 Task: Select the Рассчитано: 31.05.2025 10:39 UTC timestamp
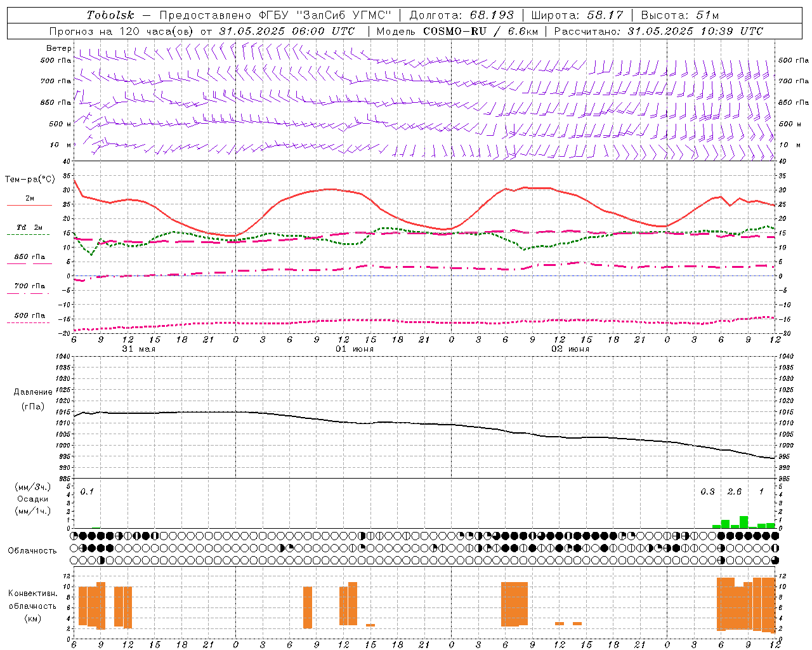pos(658,31)
